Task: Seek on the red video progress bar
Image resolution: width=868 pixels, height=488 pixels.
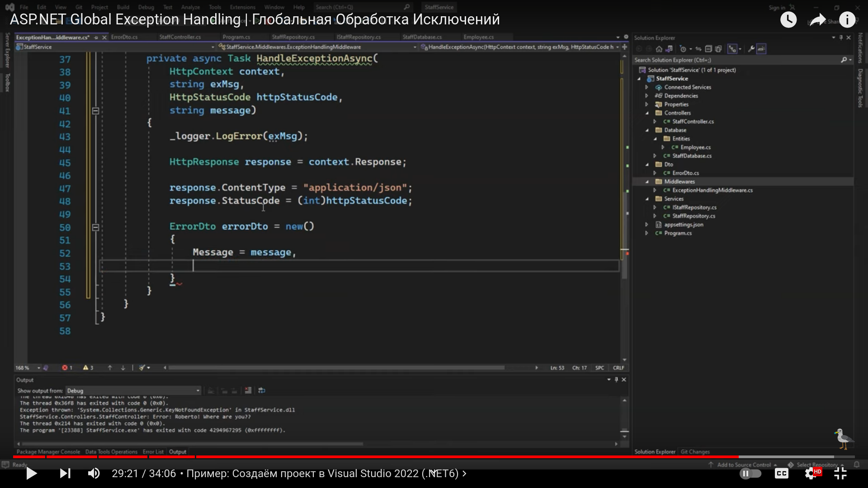Action: (362, 457)
